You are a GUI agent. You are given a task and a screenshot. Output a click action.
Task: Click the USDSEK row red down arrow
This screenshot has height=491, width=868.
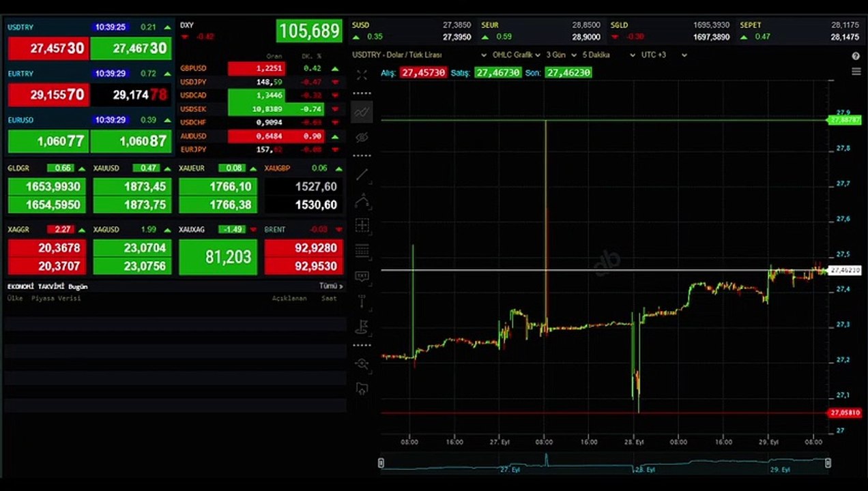[335, 109]
